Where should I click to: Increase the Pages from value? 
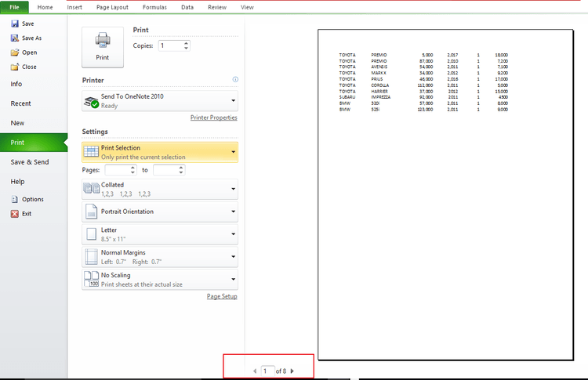click(x=132, y=168)
